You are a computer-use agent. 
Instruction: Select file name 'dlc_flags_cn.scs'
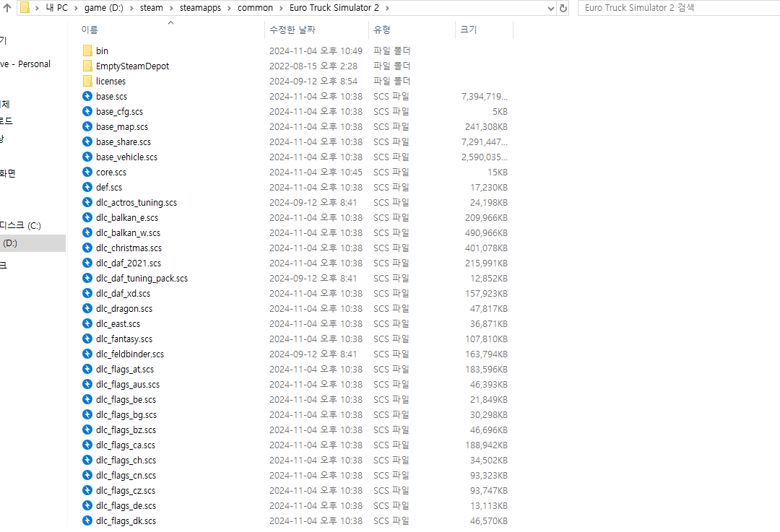click(126, 475)
